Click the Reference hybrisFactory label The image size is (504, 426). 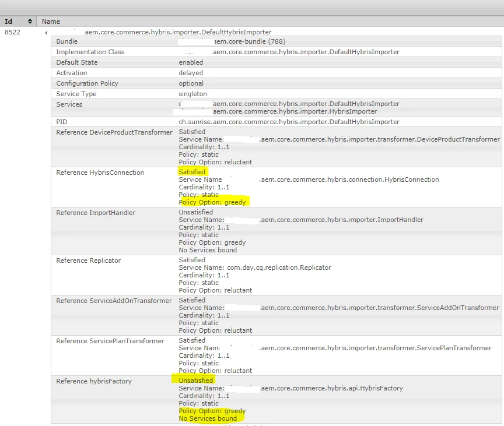(x=94, y=381)
